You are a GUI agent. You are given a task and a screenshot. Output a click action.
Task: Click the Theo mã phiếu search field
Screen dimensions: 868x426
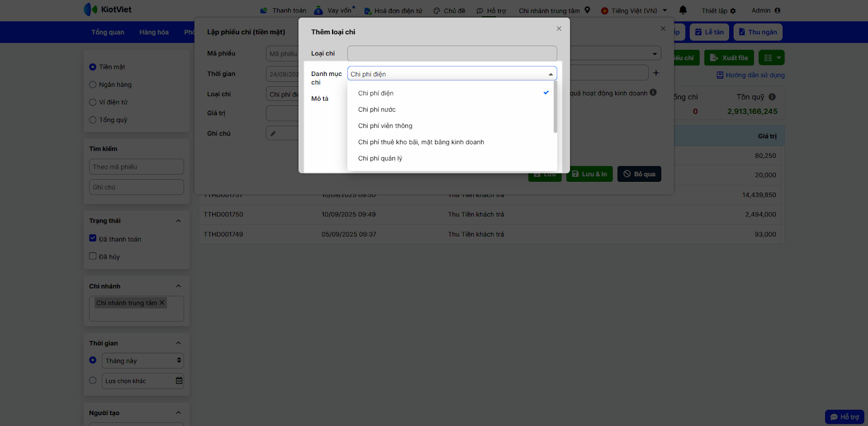136,167
